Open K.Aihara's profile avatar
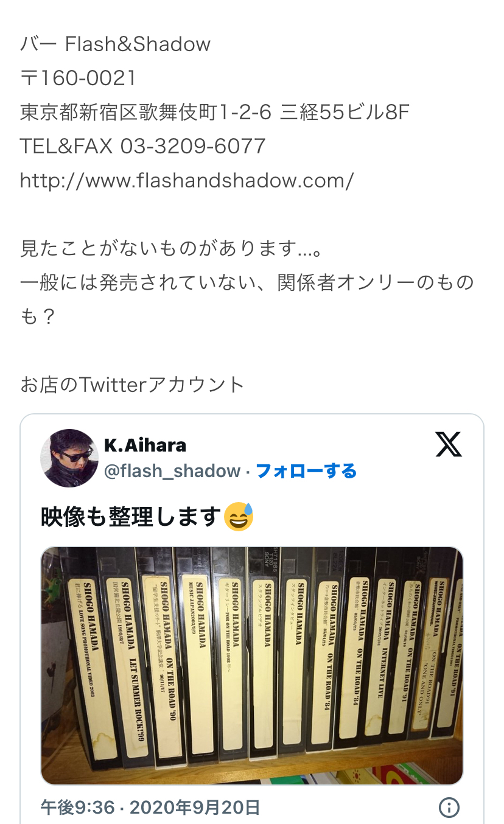504x824 pixels. pos(69,458)
